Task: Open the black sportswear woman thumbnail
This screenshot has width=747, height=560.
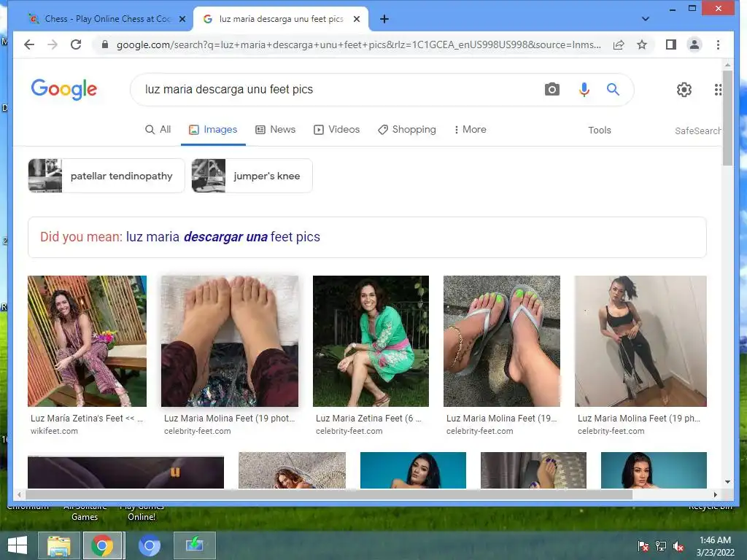Action: pyautogui.click(x=640, y=341)
